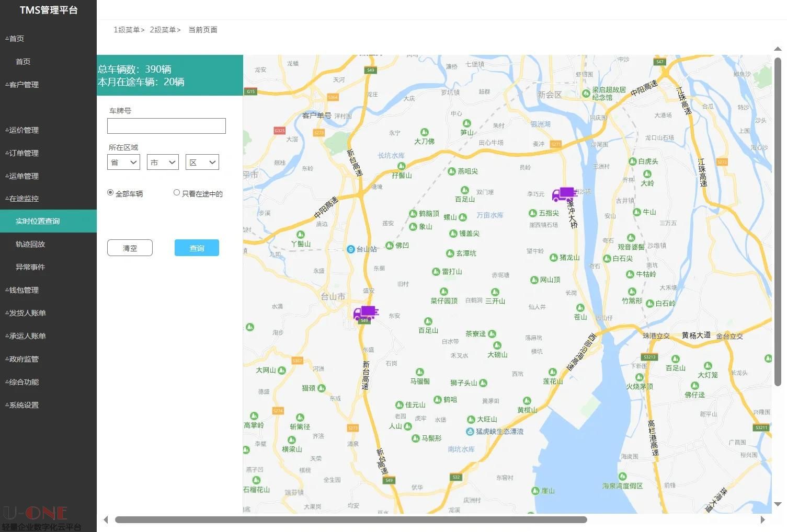
Task: Open the 市 city dropdown
Action: [163, 162]
